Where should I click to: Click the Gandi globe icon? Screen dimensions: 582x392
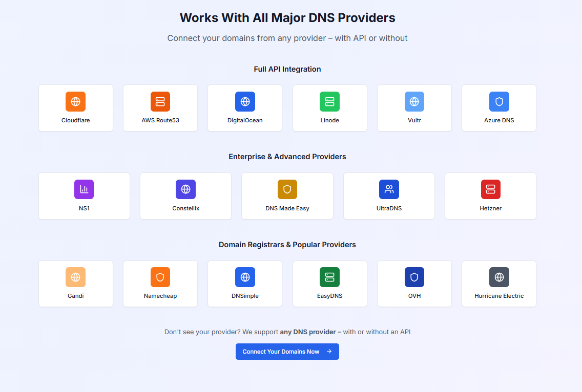click(76, 277)
